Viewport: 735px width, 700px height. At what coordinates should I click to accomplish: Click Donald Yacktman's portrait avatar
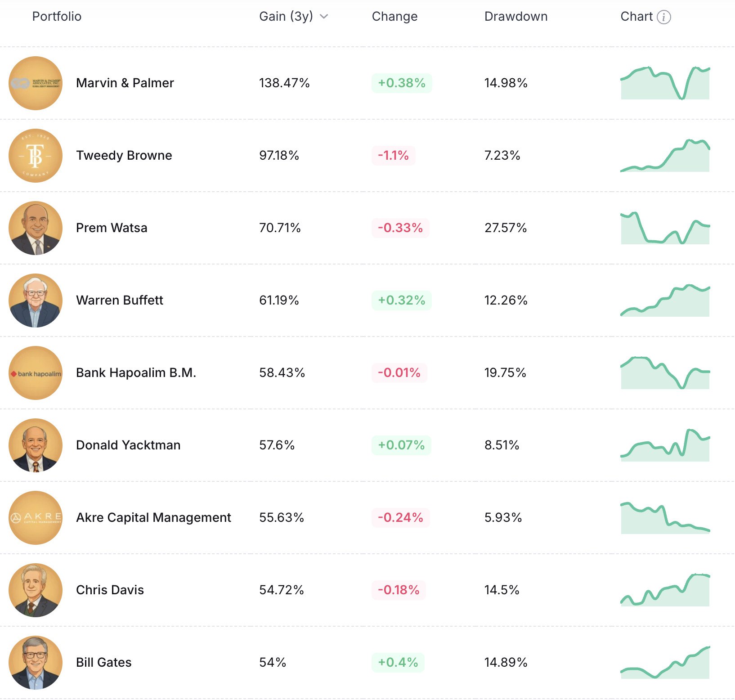click(x=36, y=445)
